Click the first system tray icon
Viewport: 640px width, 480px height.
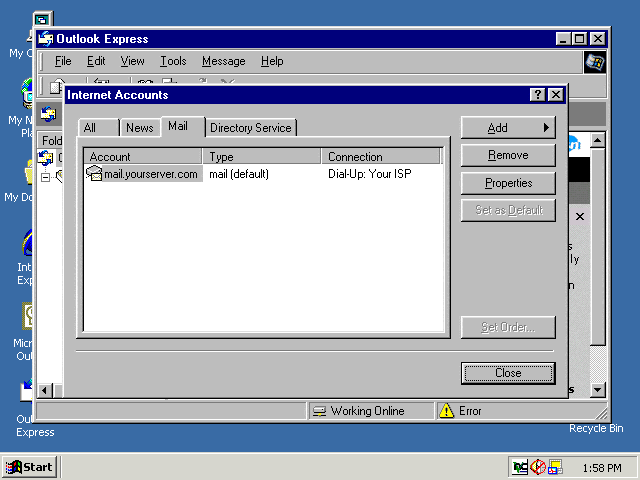520,467
